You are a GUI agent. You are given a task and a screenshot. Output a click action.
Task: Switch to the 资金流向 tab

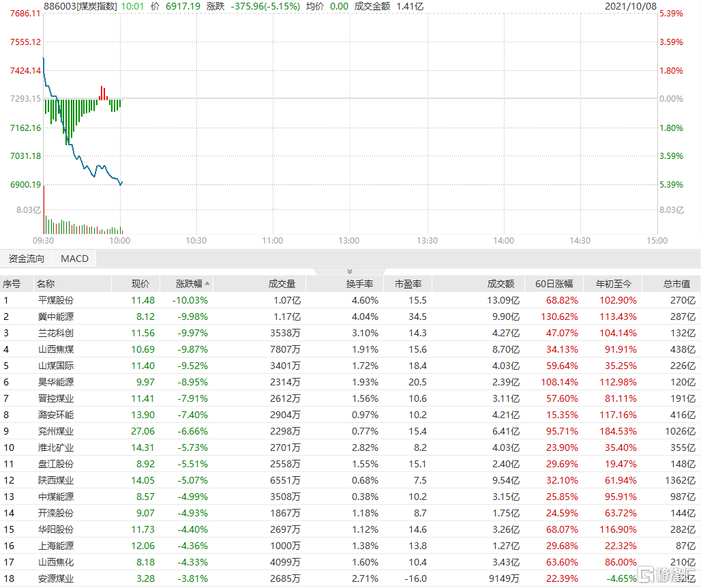(x=26, y=259)
